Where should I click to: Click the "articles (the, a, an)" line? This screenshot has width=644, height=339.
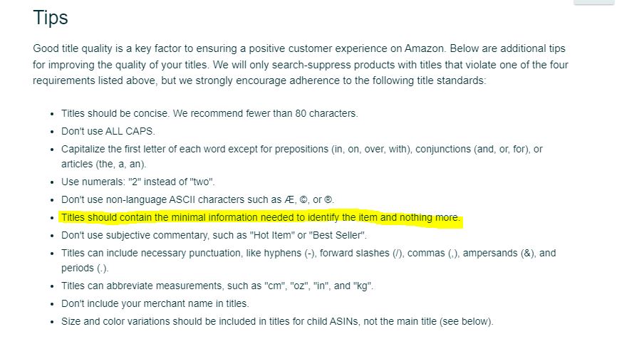(x=103, y=165)
